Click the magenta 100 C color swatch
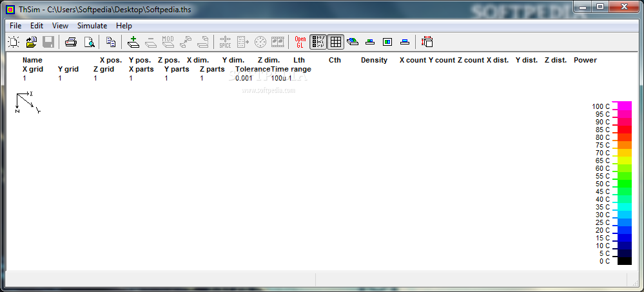 [625, 106]
